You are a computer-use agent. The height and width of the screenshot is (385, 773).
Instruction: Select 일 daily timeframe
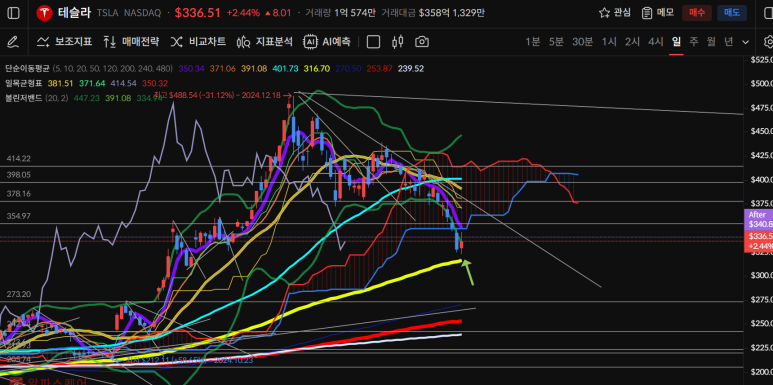pyautogui.click(x=676, y=42)
